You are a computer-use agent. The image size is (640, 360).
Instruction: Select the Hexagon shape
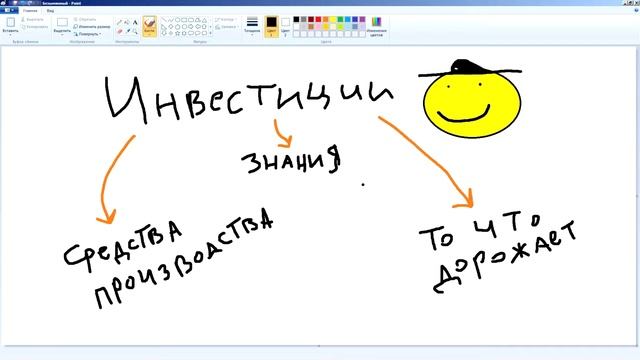tap(184, 27)
